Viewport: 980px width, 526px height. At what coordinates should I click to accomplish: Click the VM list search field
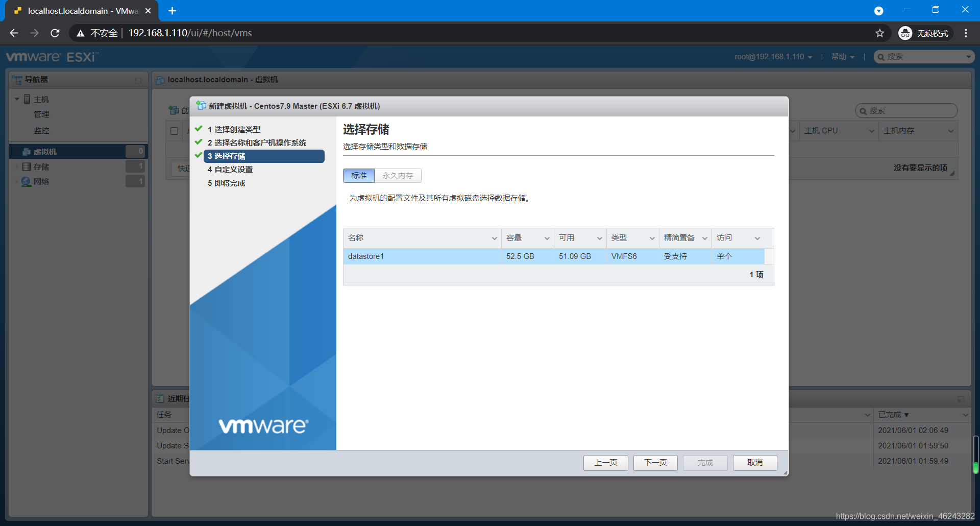pos(906,111)
